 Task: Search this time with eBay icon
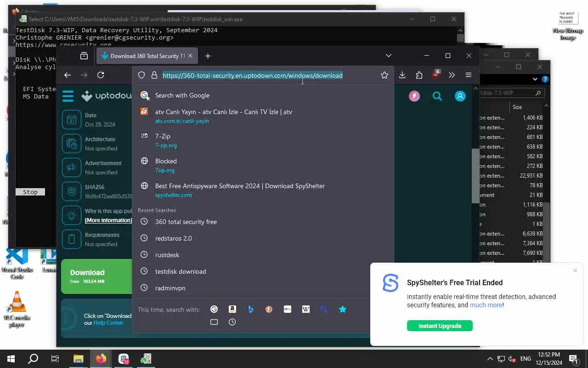pyautogui.click(x=288, y=309)
